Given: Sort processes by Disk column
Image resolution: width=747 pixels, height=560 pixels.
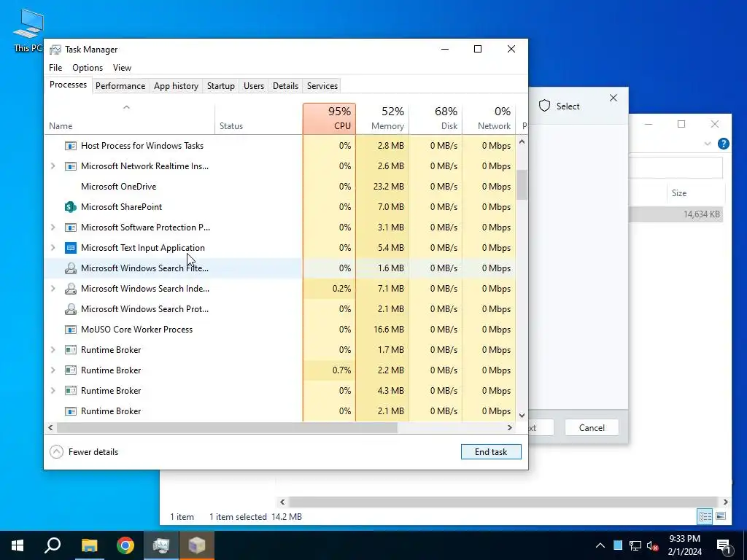Looking at the screenshot, I should pyautogui.click(x=436, y=118).
